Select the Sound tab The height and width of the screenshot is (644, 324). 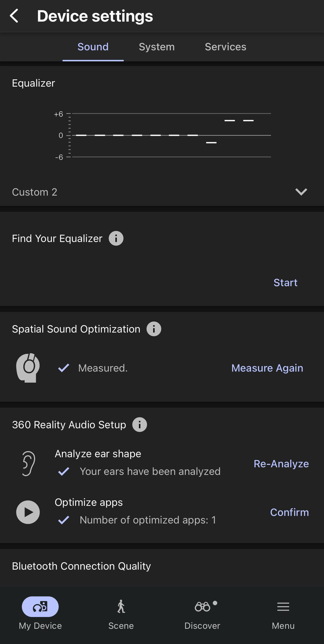click(x=93, y=47)
